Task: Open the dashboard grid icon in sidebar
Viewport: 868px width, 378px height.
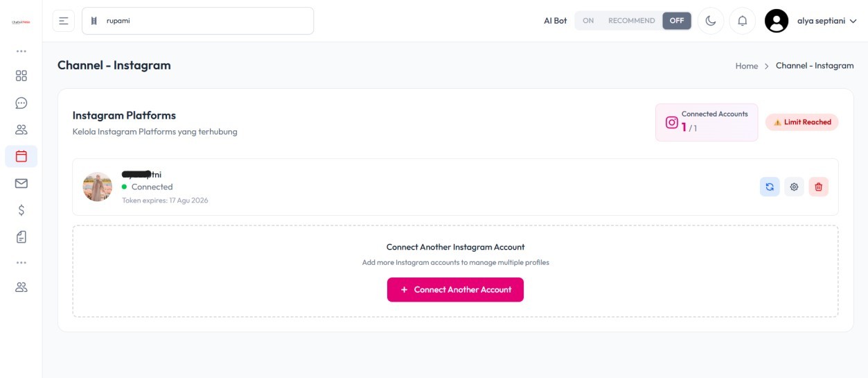Action: coord(21,76)
